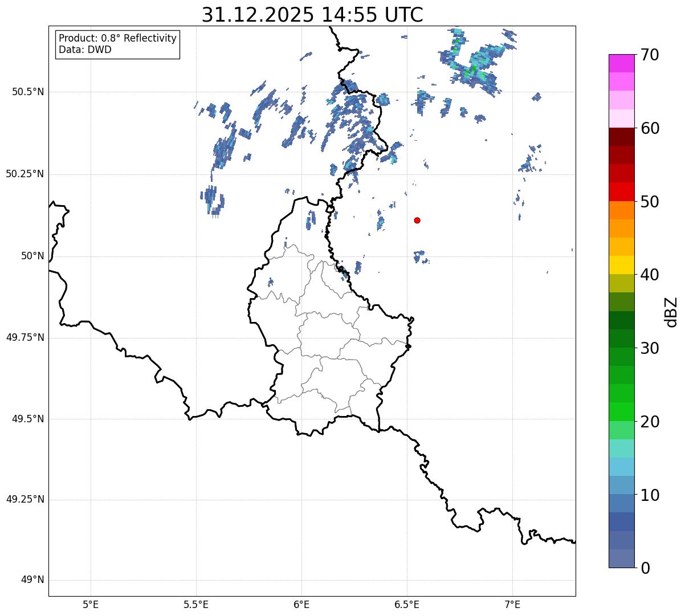
Task: Click the latitude label 50.25°N
Action: click(25, 174)
